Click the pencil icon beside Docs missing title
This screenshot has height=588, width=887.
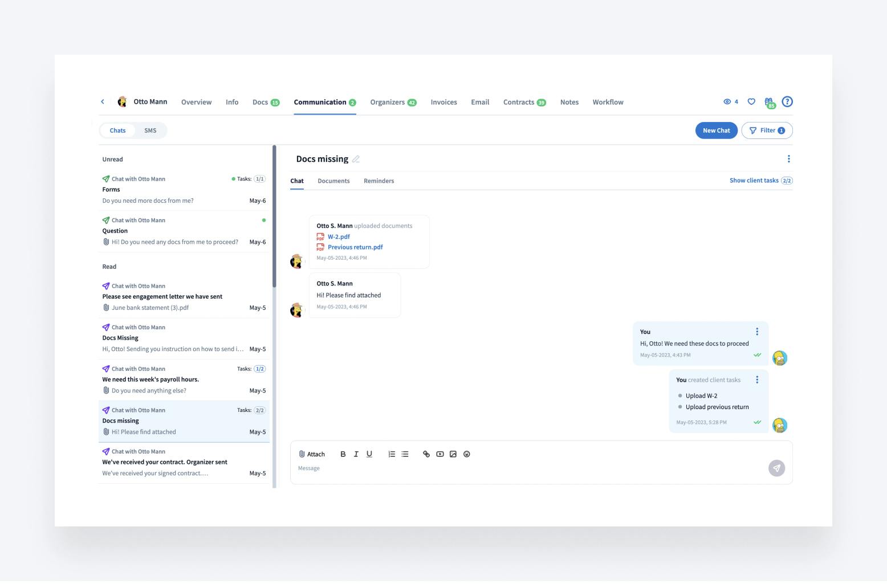(356, 160)
